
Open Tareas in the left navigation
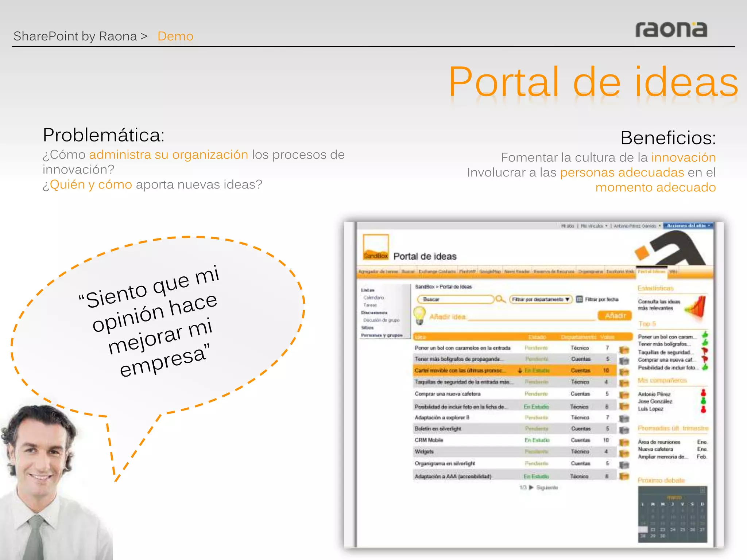coord(370,305)
